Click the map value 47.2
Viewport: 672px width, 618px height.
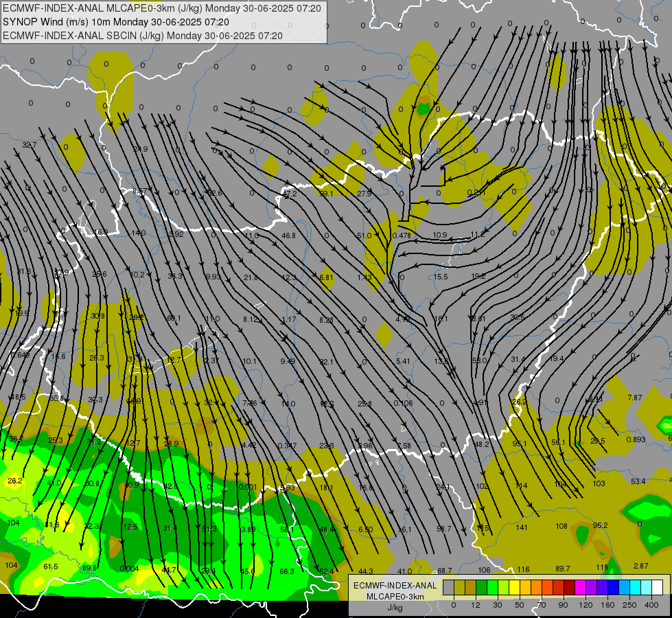click(289, 194)
